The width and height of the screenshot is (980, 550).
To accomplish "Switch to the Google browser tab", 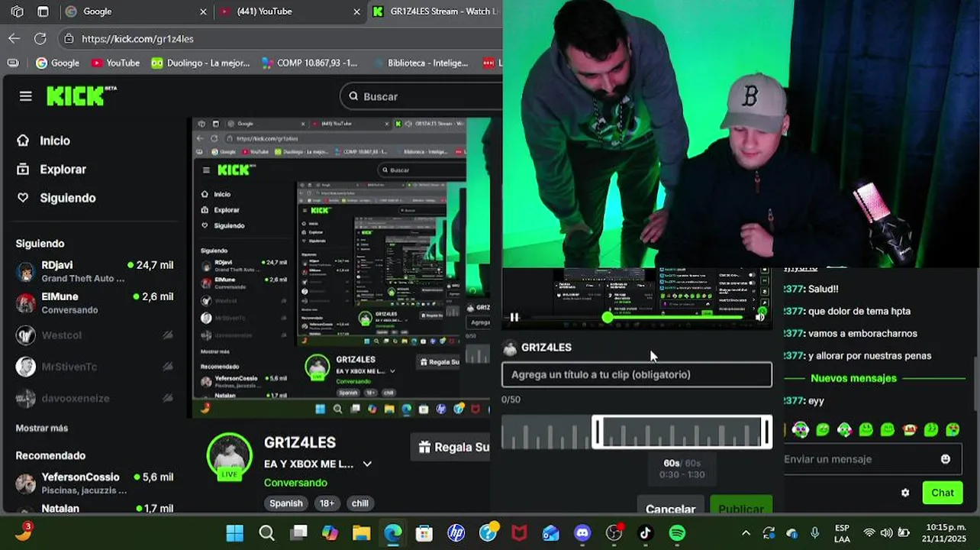I will (137, 11).
